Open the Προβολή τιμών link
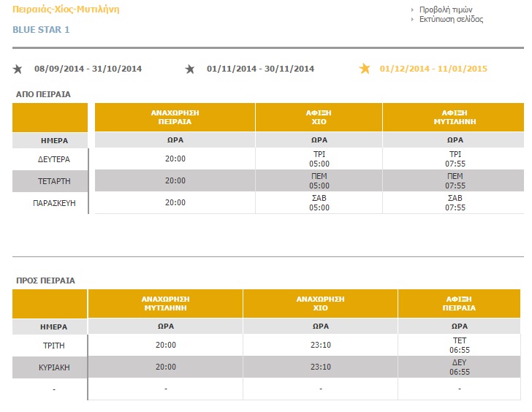This screenshot has height=412, width=532. [446, 10]
